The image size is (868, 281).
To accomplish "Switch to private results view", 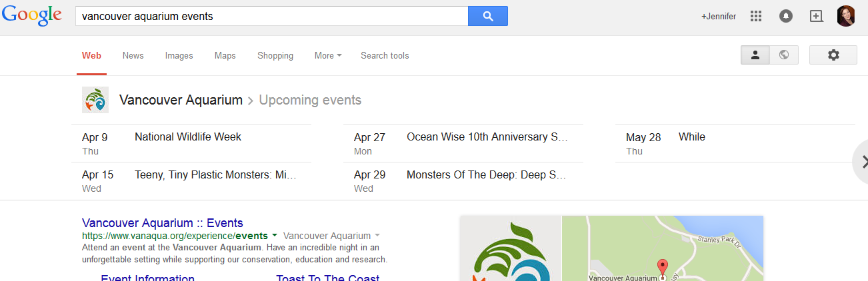I will pos(755,55).
